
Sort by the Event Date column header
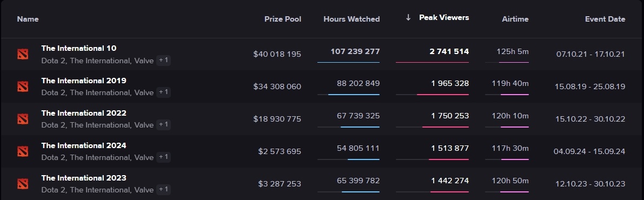(605, 19)
